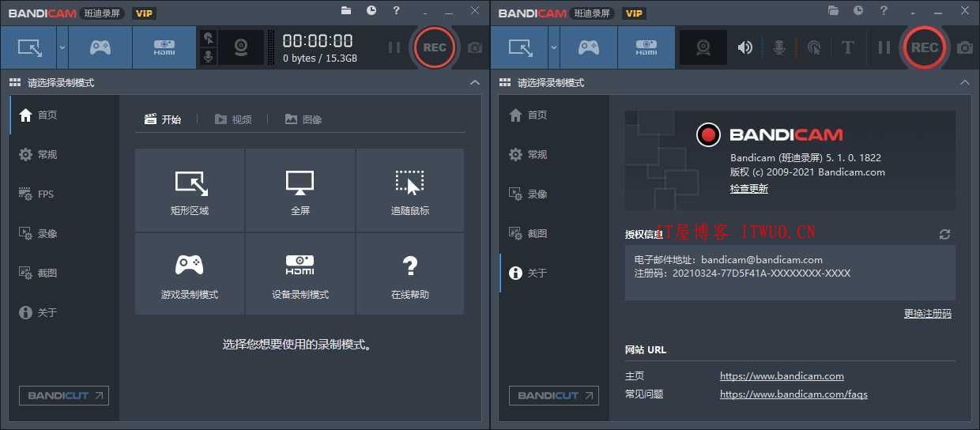Viewport: 980px width, 430px height.
Task: Pause recording in left window
Action: tap(394, 47)
